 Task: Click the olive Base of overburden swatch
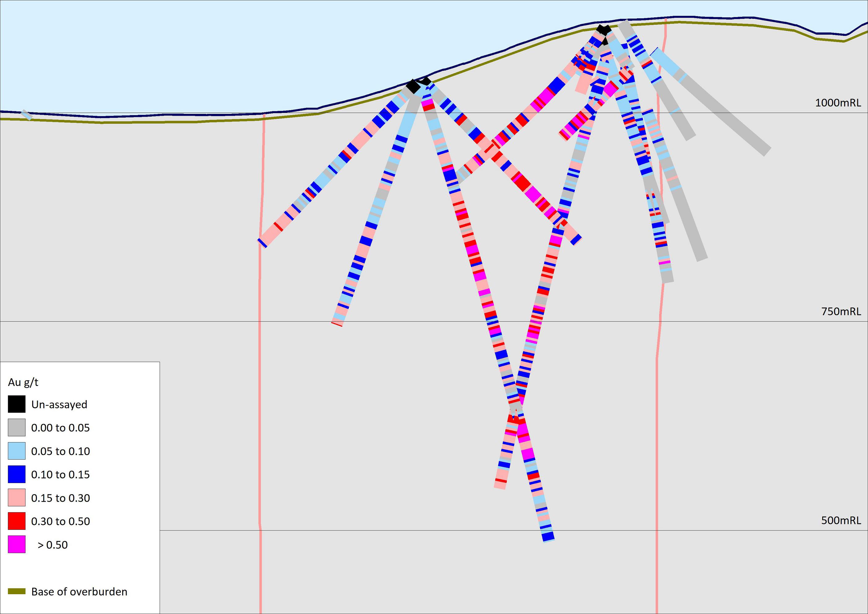(17, 591)
